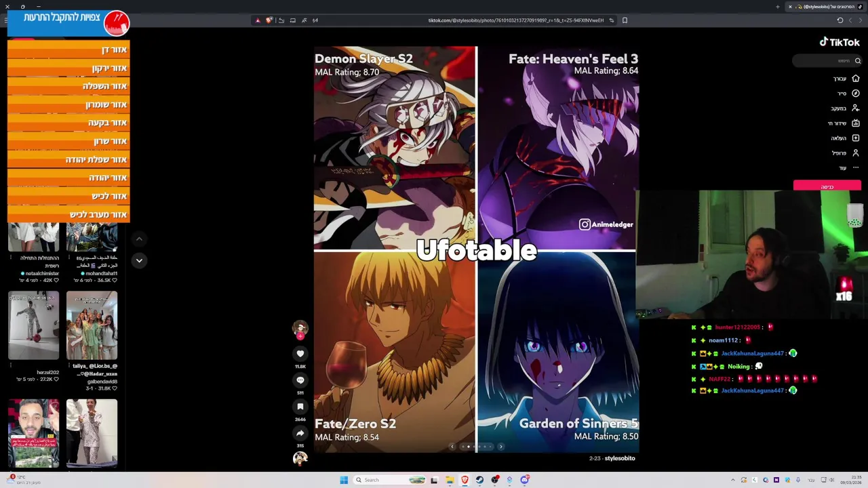The width and height of the screenshot is (868, 488).
Task: Open the thumbnail of the man with a red caption
Action: click(34, 433)
